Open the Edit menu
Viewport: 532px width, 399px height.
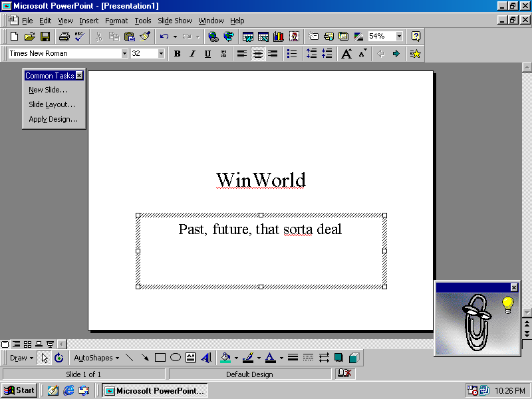click(45, 21)
